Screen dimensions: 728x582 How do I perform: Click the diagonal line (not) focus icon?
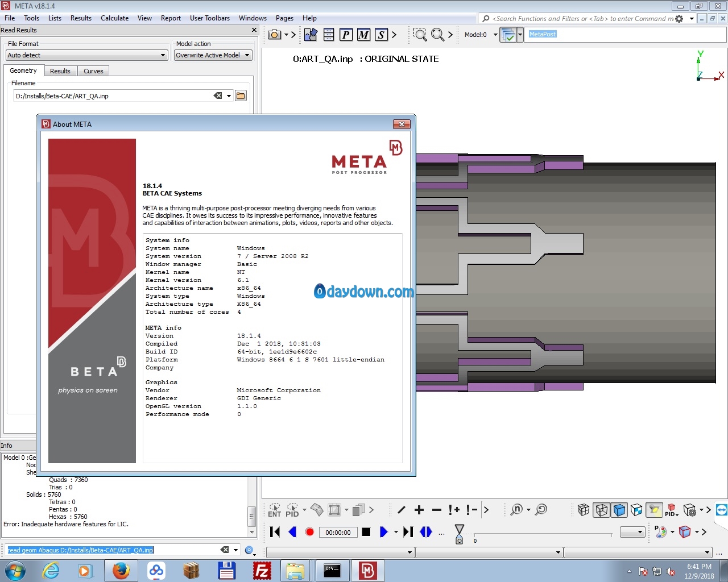tap(402, 510)
